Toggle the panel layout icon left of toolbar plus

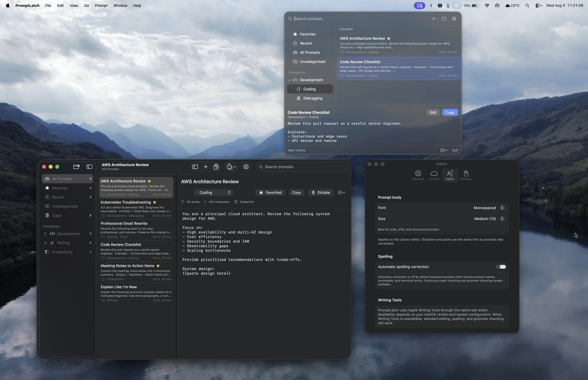(x=195, y=167)
